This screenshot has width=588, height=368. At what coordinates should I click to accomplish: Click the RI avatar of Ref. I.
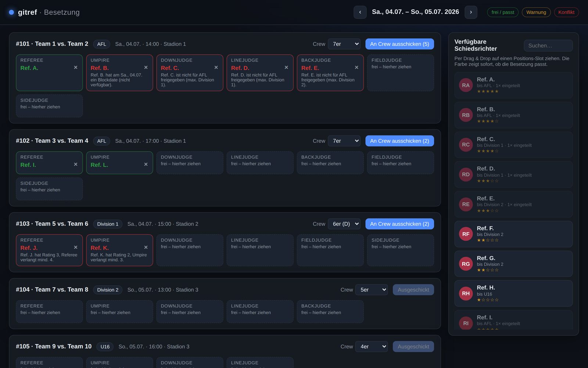click(466, 323)
